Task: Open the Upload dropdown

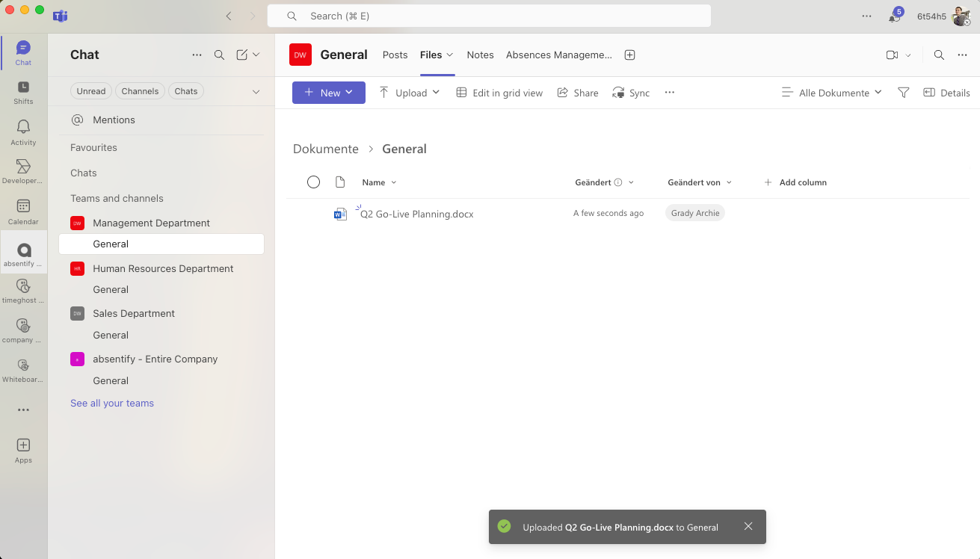Action: [410, 93]
